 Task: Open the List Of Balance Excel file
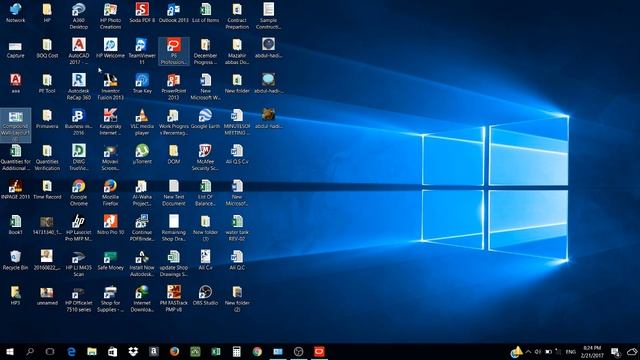pyautogui.click(x=205, y=193)
